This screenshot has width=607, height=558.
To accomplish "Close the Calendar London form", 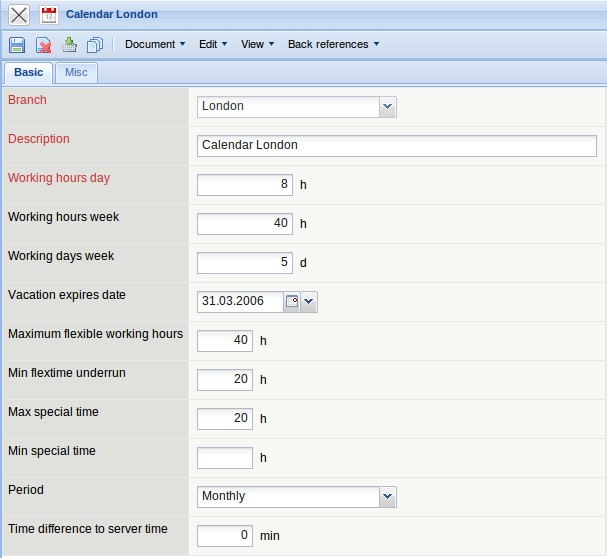I will click(18, 15).
